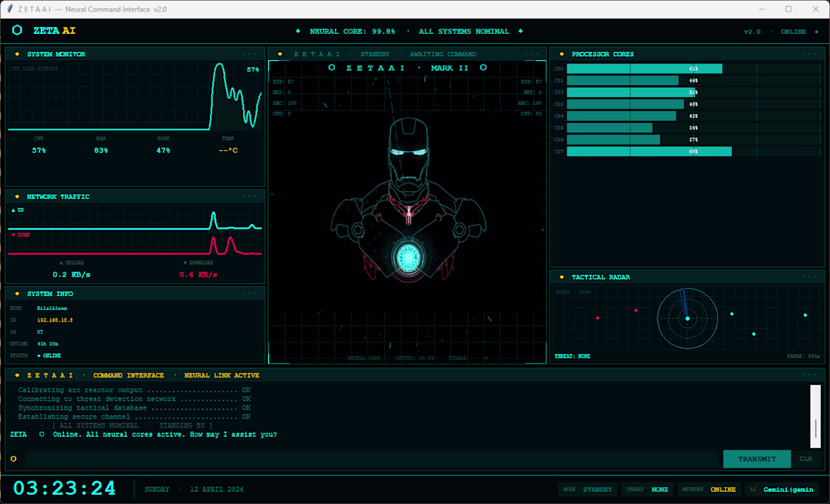Click the 0.6 KB/s download value
Viewport: 830px width, 504px height.
(198, 274)
